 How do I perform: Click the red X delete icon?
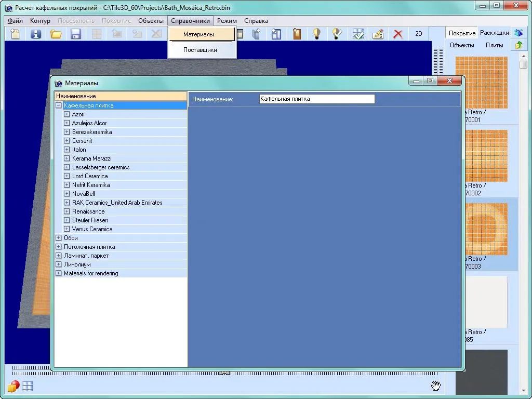click(x=398, y=34)
